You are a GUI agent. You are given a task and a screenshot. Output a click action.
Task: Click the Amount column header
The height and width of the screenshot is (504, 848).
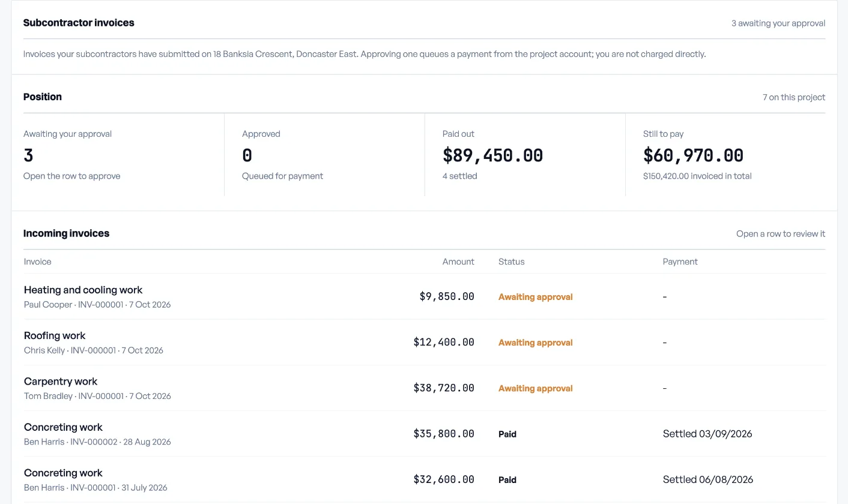click(458, 262)
